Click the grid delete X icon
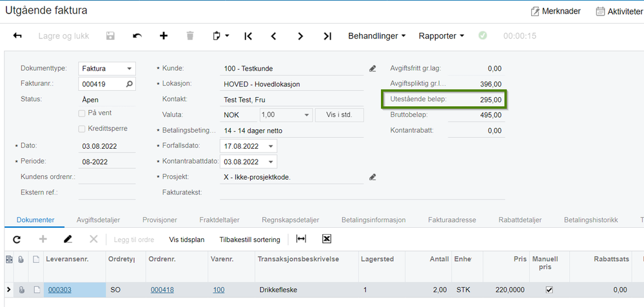This screenshot has height=307, width=644. pyautogui.click(x=93, y=239)
